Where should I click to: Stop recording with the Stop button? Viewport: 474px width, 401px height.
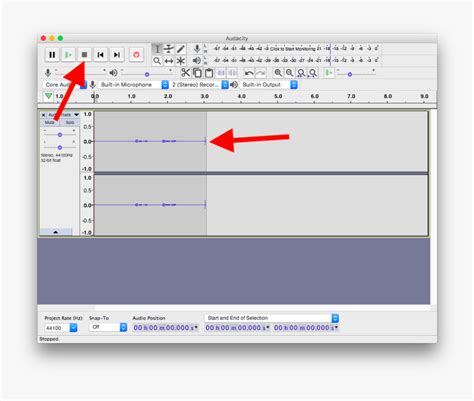click(x=84, y=55)
